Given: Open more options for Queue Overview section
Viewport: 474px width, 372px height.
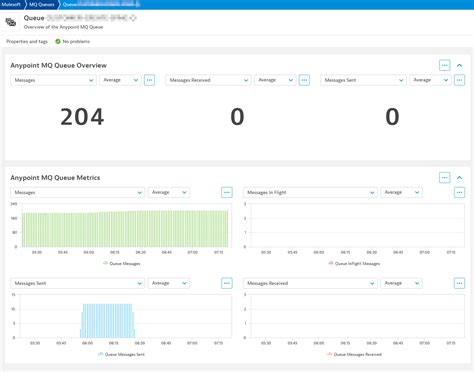Looking at the screenshot, I should point(444,65).
